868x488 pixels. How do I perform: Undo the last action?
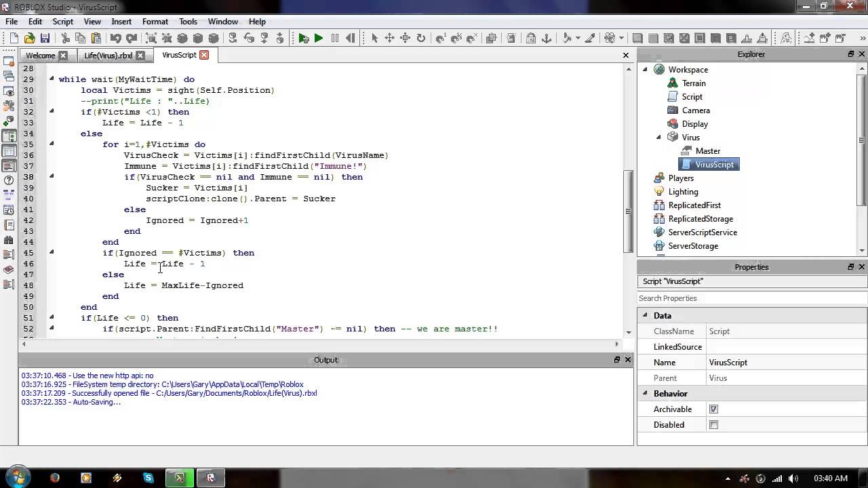[116, 39]
